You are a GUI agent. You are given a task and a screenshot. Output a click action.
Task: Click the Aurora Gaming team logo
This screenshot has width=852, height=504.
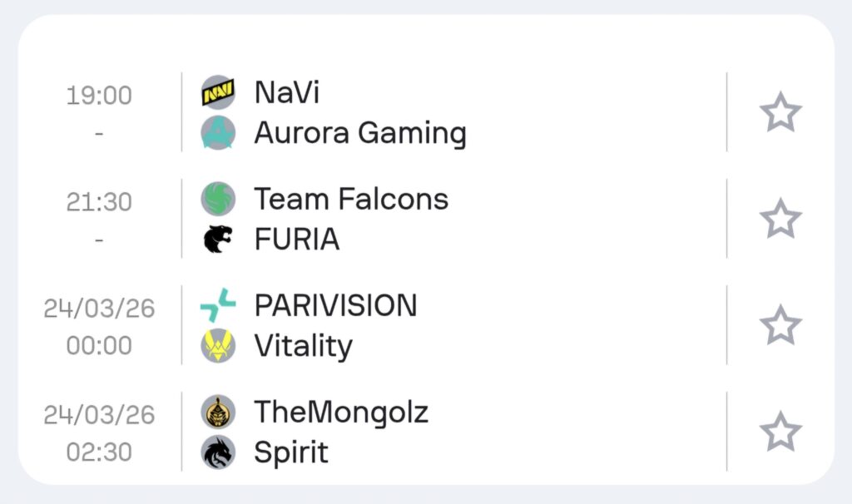[218, 133]
